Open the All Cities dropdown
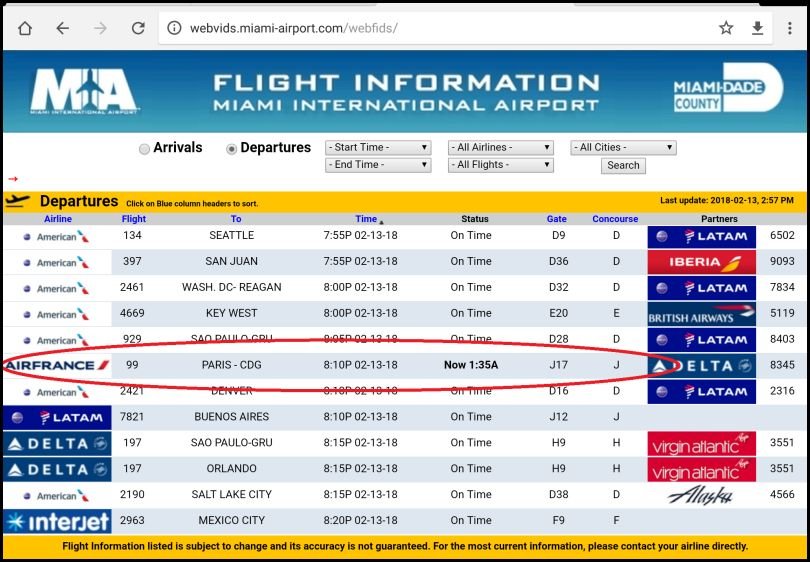Screen dimensions: 810x562 [x=623, y=147]
